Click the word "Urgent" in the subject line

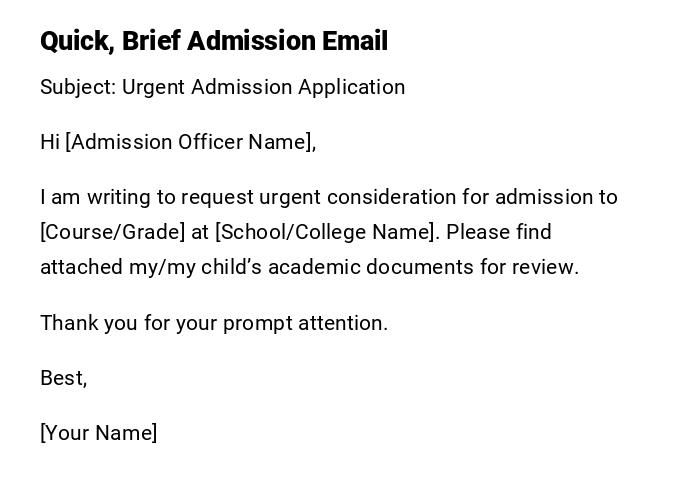154,87
